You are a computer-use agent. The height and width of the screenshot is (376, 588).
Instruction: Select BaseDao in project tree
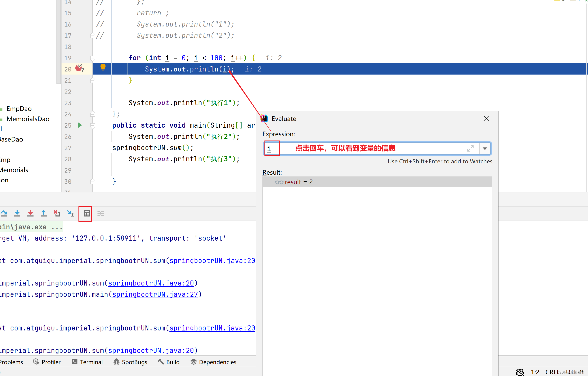point(11,139)
